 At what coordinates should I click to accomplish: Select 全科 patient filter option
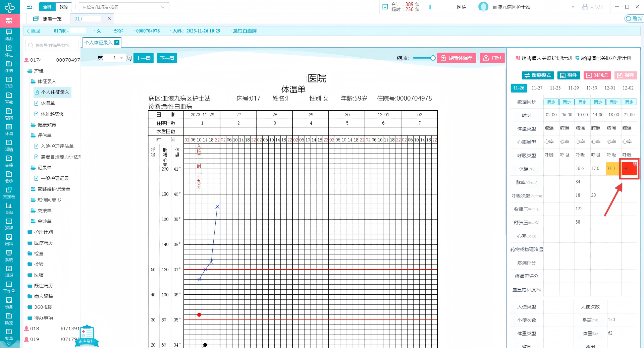[x=47, y=7]
